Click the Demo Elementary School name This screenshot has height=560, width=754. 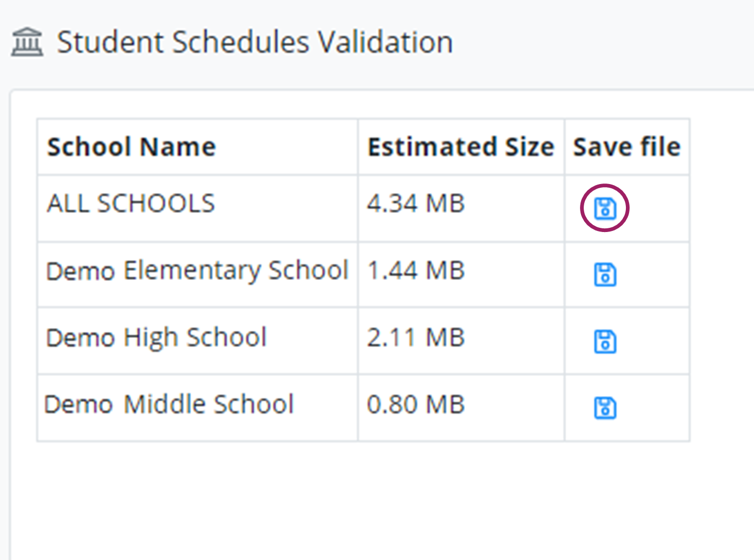pyautogui.click(x=197, y=271)
